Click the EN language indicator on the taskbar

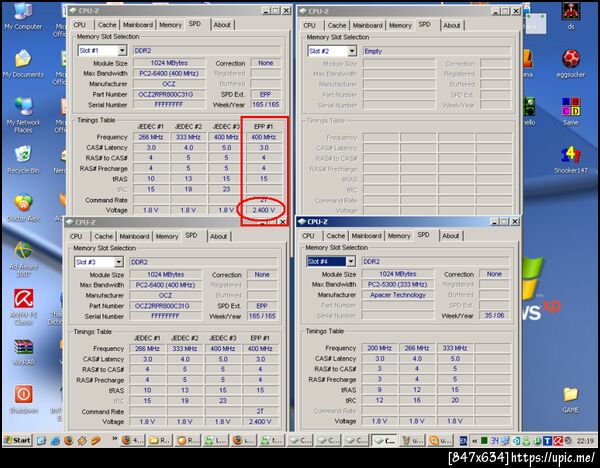(x=463, y=441)
